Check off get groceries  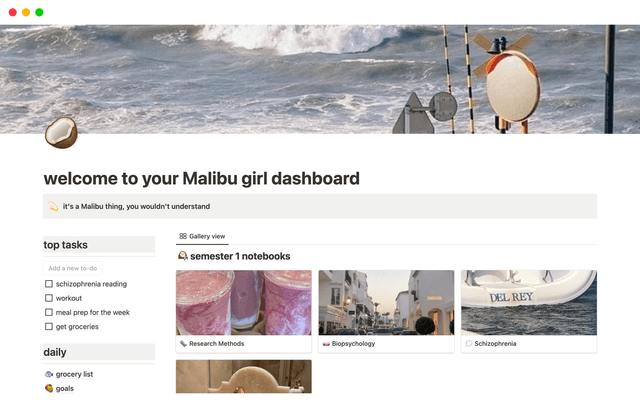click(x=49, y=327)
